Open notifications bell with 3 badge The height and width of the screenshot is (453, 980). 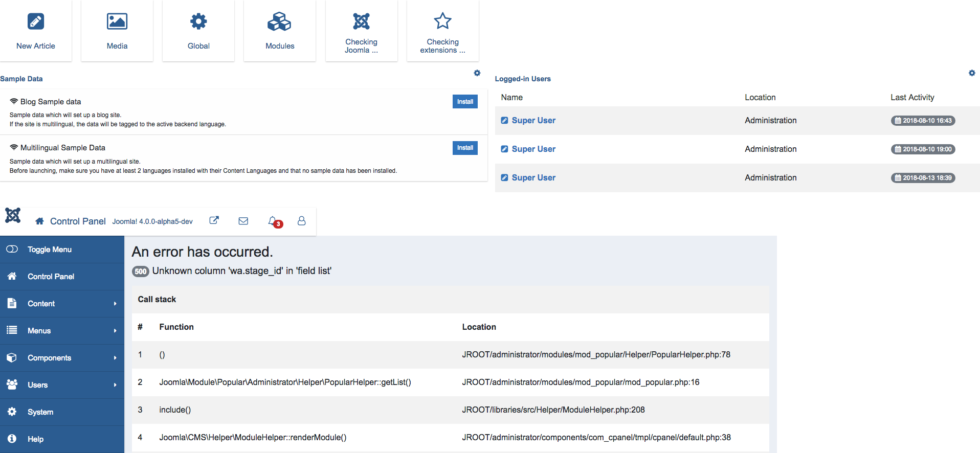point(275,221)
